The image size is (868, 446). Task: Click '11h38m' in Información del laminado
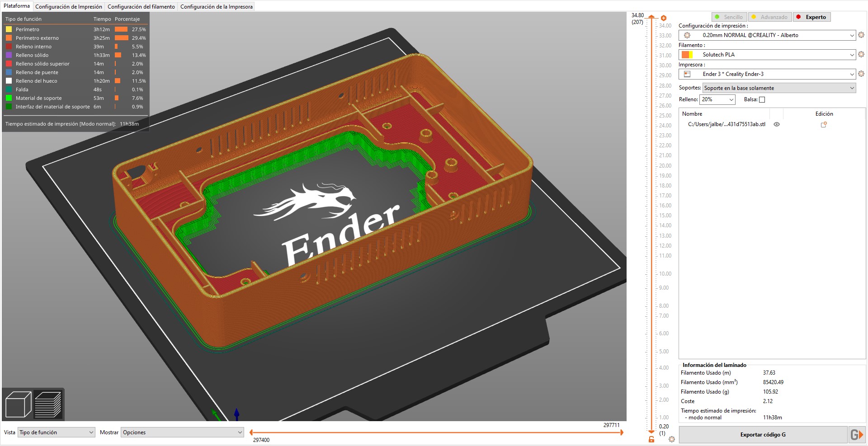pyautogui.click(x=773, y=418)
